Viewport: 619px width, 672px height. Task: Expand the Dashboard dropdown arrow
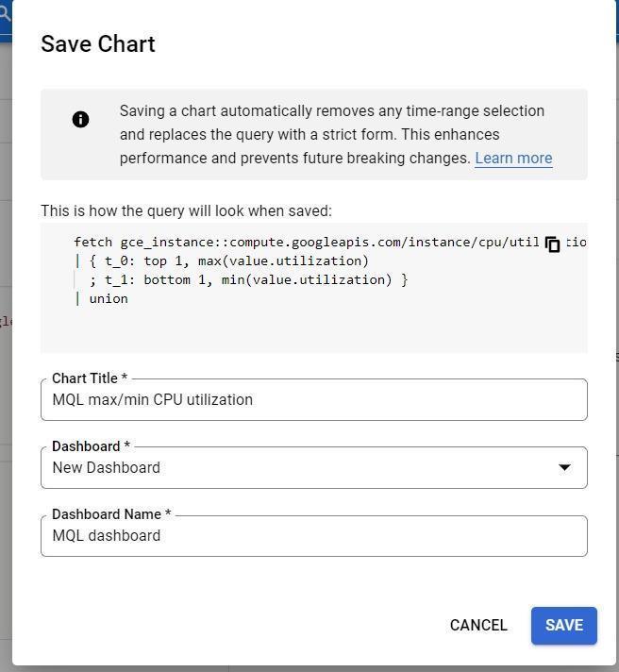click(x=564, y=467)
